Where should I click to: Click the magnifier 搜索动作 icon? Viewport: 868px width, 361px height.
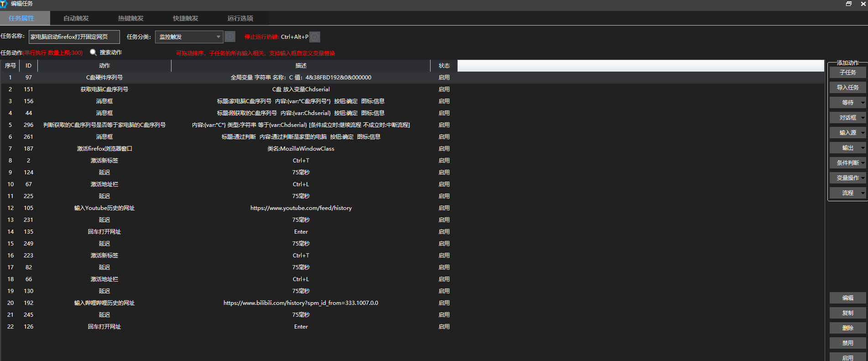tap(93, 52)
